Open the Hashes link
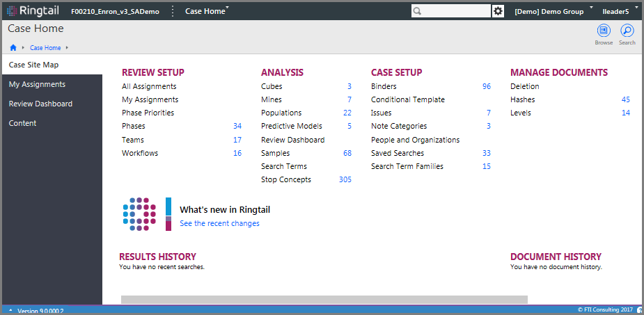644x315 pixels. coord(523,99)
